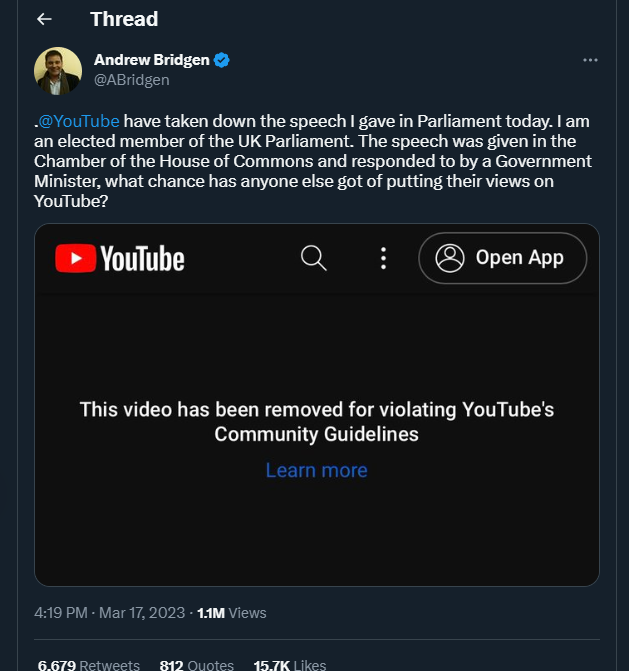Click the @ABridgen handle
This screenshot has height=671, width=629.
tap(131, 80)
